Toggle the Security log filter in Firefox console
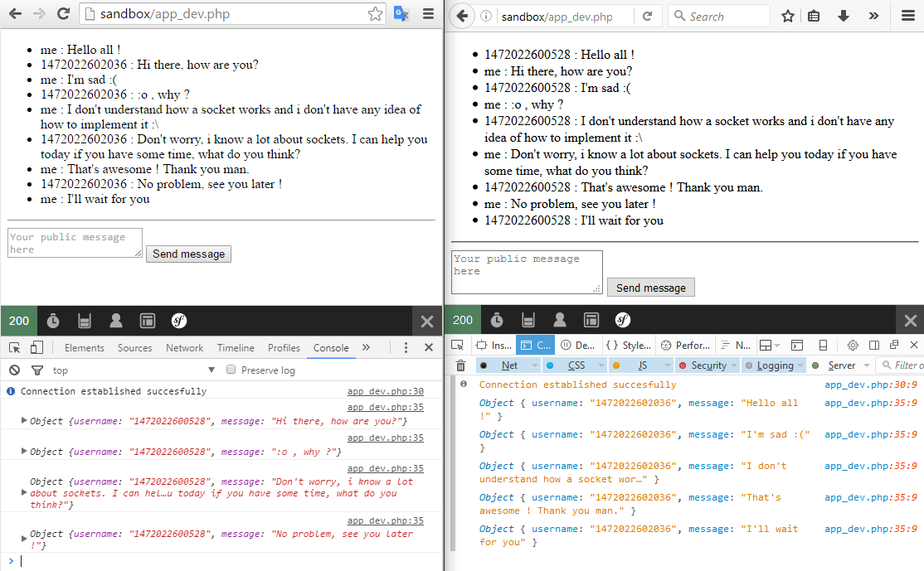924x571 pixels. point(709,365)
